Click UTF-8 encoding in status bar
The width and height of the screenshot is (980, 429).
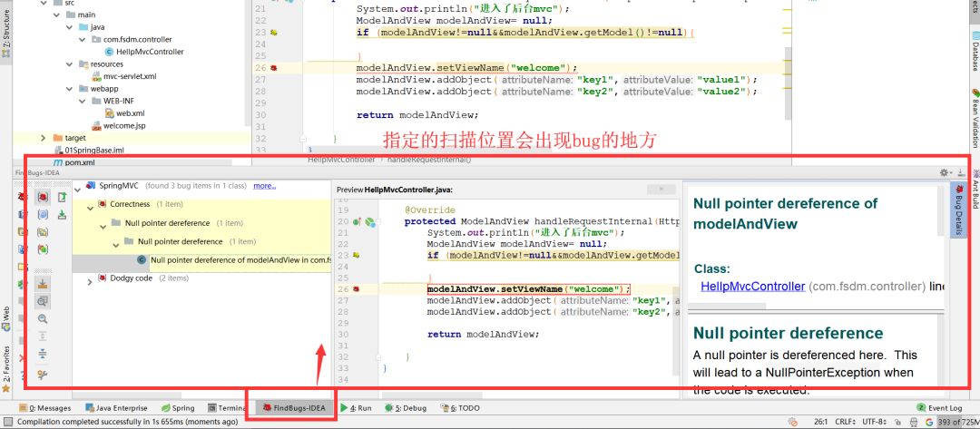point(875,423)
